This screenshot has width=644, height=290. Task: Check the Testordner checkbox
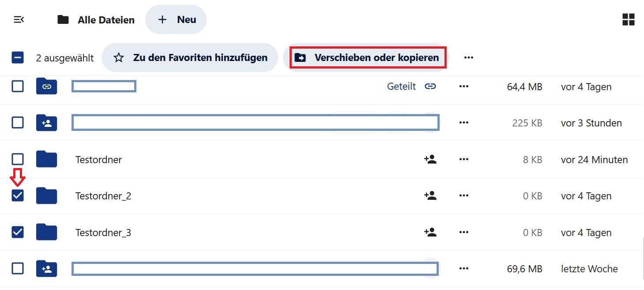(x=18, y=159)
